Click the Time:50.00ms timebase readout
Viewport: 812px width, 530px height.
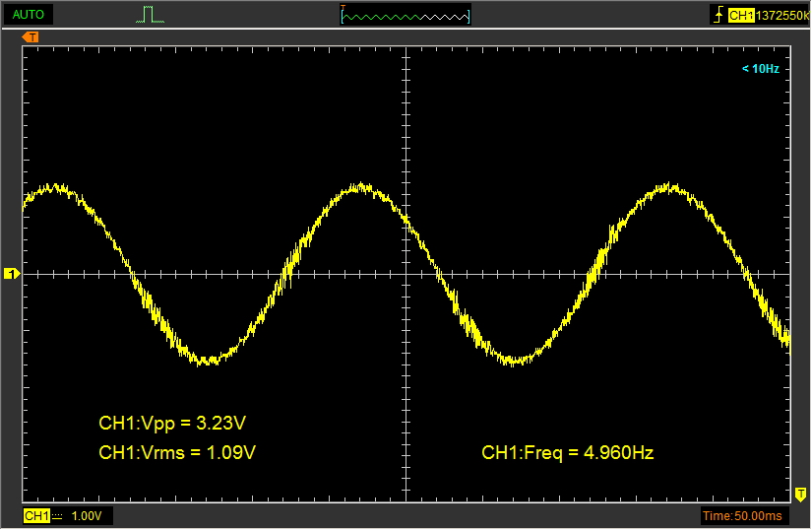tap(742, 516)
